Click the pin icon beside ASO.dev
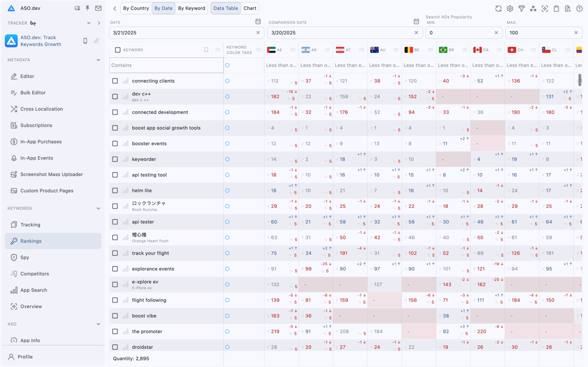This screenshot has height=367, width=588. coord(87,8)
